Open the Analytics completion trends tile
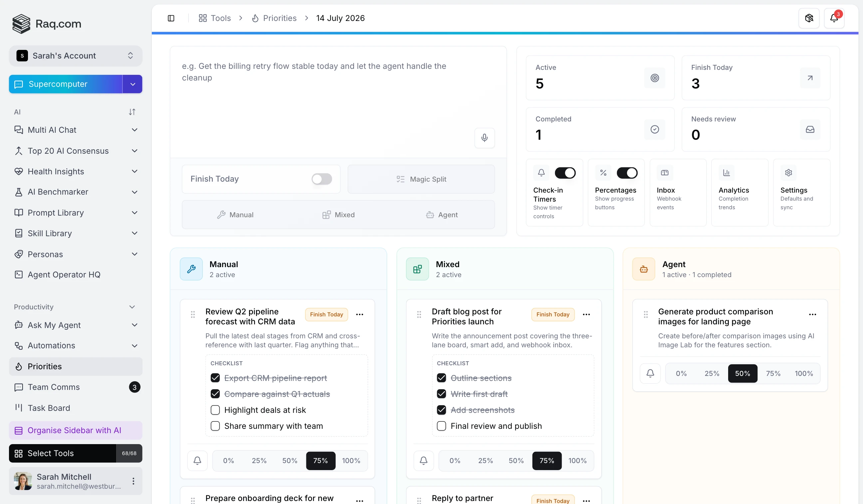 coord(740,192)
